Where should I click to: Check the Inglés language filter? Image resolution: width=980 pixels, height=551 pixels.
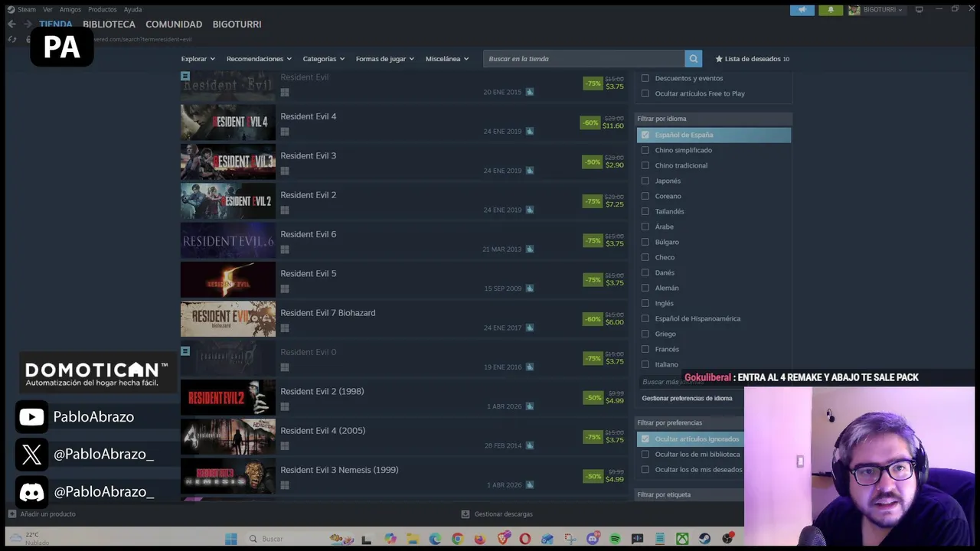point(645,303)
